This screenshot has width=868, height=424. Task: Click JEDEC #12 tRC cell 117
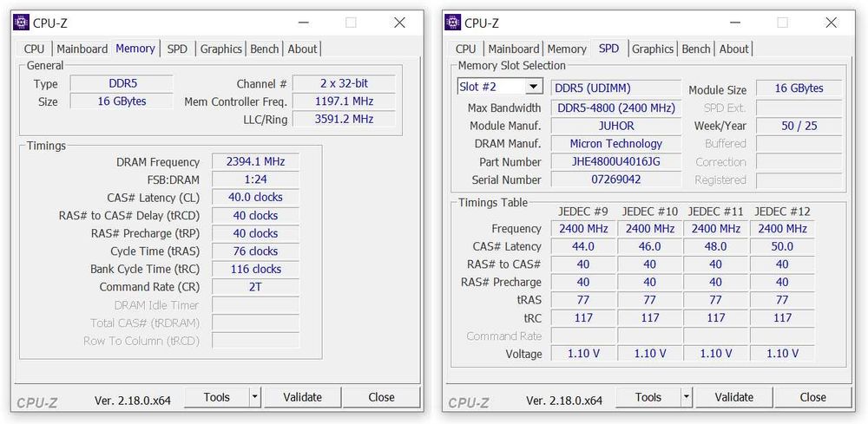[x=782, y=318]
